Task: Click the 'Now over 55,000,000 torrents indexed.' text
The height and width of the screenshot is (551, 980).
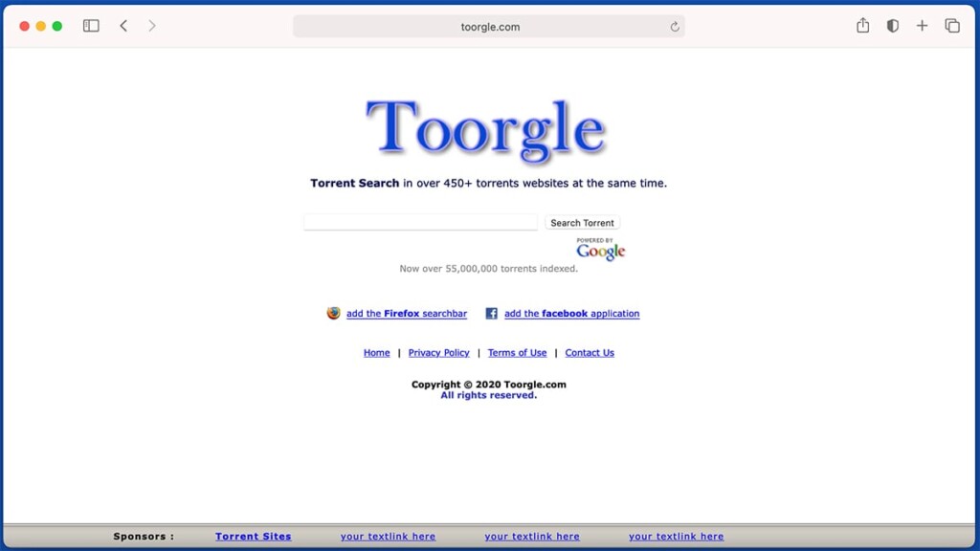Action: click(489, 269)
